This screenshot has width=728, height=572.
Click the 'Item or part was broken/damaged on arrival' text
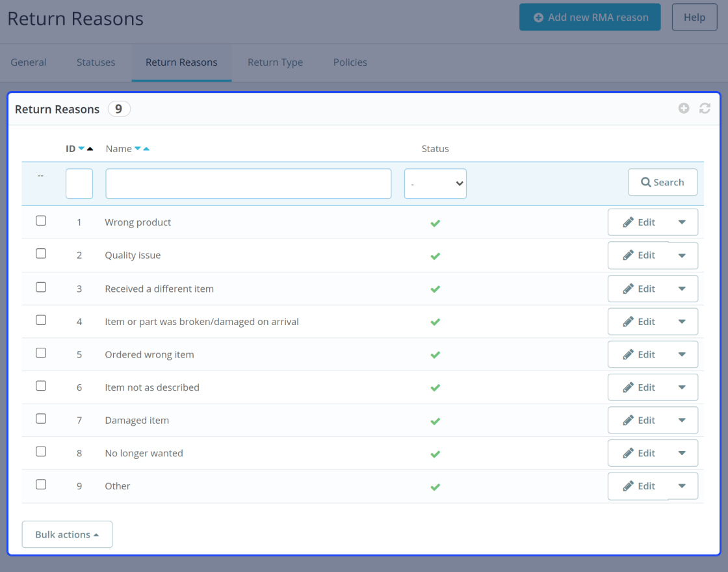pyautogui.click(x=202, y=322)
